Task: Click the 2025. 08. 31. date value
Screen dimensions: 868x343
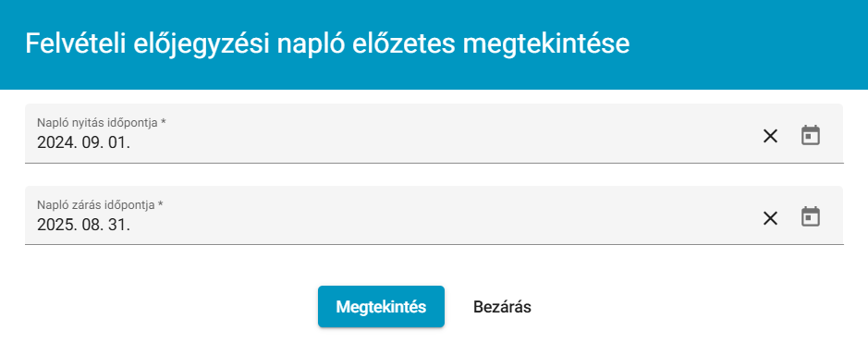Action: pos(83,225)
